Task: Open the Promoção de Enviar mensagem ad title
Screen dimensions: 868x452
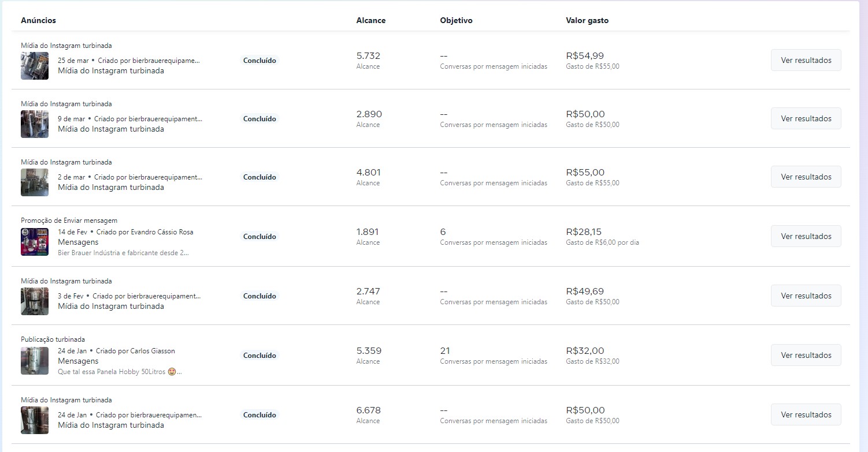Action: point(69,221)
